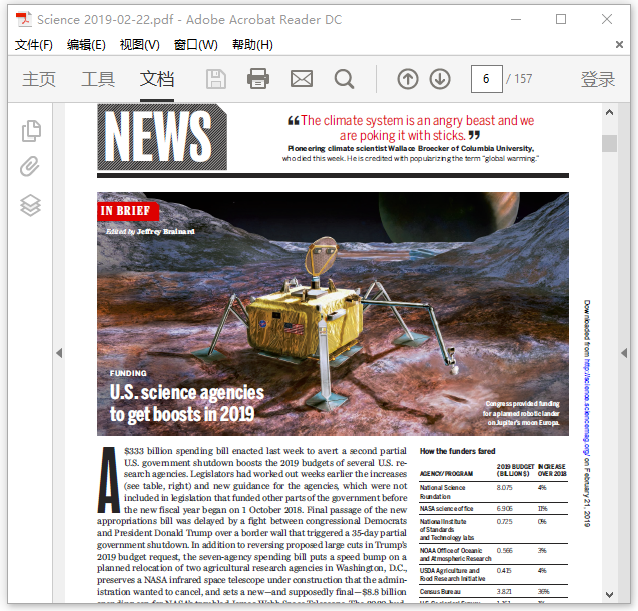Click 'FUNDING' label on image
Image resolution: width=638 pixels, height=611 pixels.
click(x=128, y=373)
